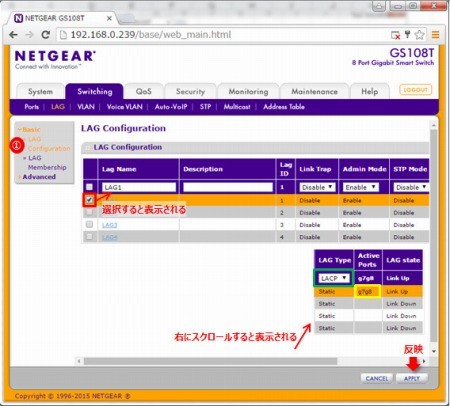Click the blocked pop-up icon in address bar
This screenshot has height=406, width=450.
[x=396, y=35]
